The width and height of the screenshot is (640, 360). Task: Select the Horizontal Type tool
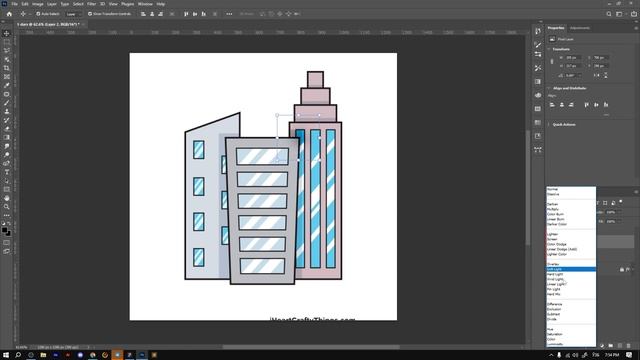7,172
